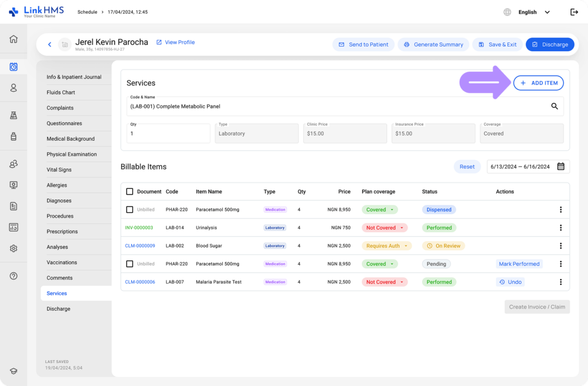Open the staff users icon in sidebar
Viewport: 588px width, 386px height.
pos(14,164)
